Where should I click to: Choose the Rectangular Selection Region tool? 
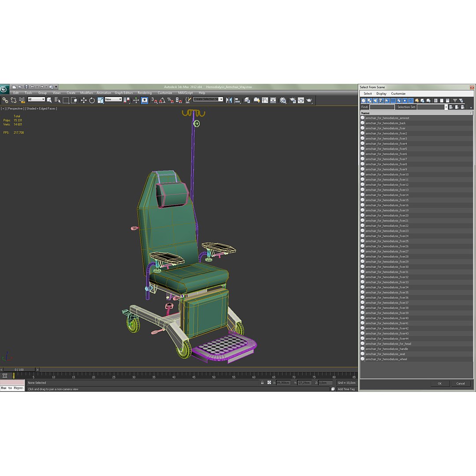(66, 100)
